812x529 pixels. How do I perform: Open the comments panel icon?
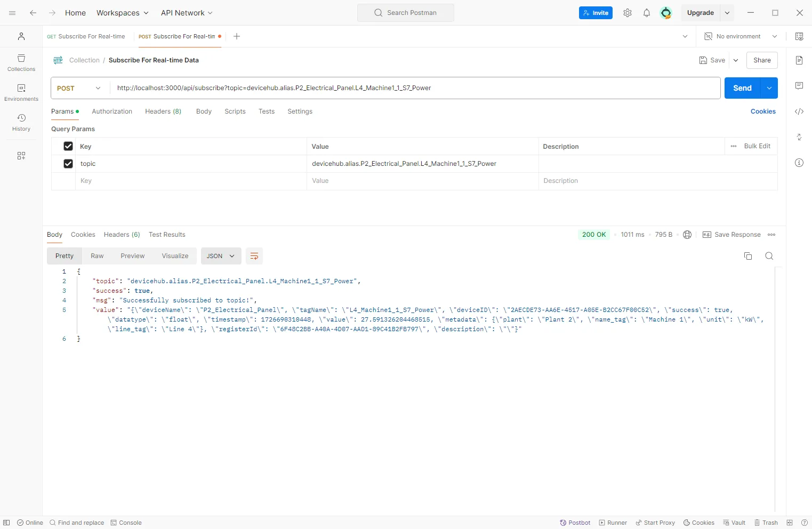(x=799, y=86)
